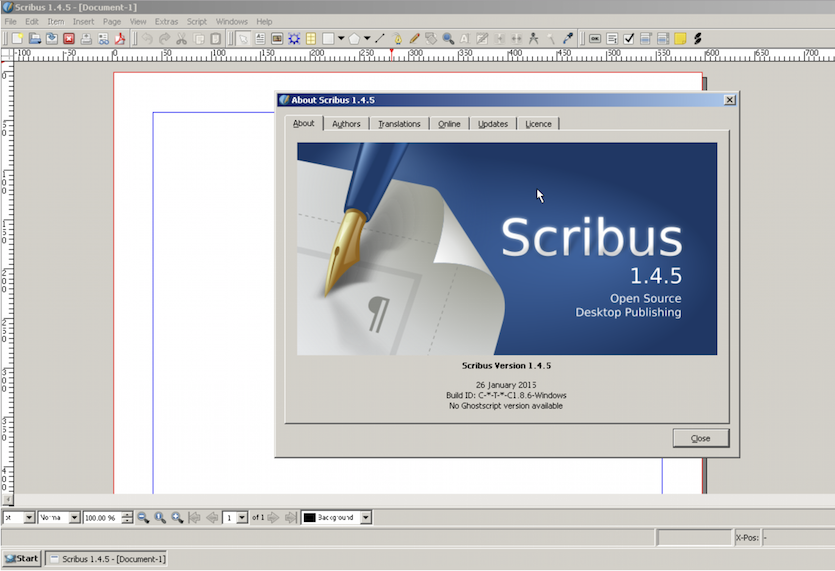The image size is (835, 571).
Task: Select the Insert Table tool
Action: (x=311, y=38)
